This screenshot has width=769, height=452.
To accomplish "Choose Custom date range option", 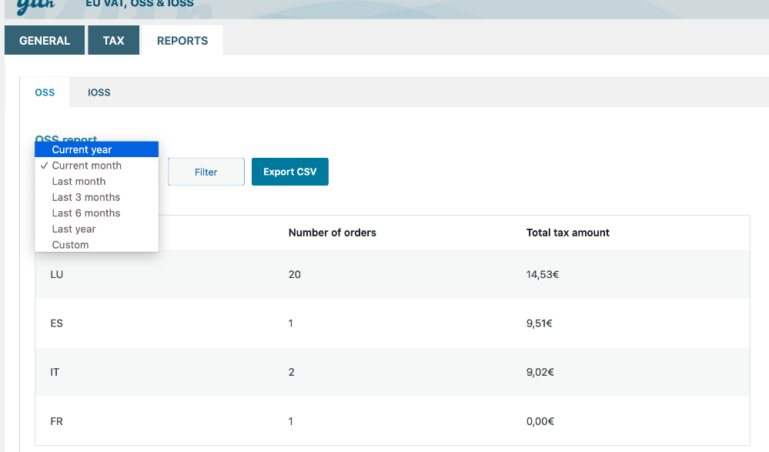I will click(97, 245).
